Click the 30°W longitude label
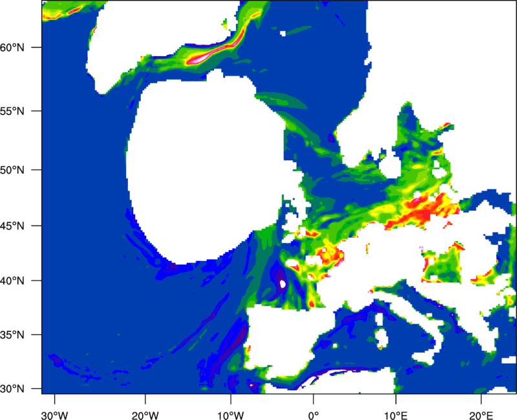Screen dimensions: 517x420 [55, 415]
